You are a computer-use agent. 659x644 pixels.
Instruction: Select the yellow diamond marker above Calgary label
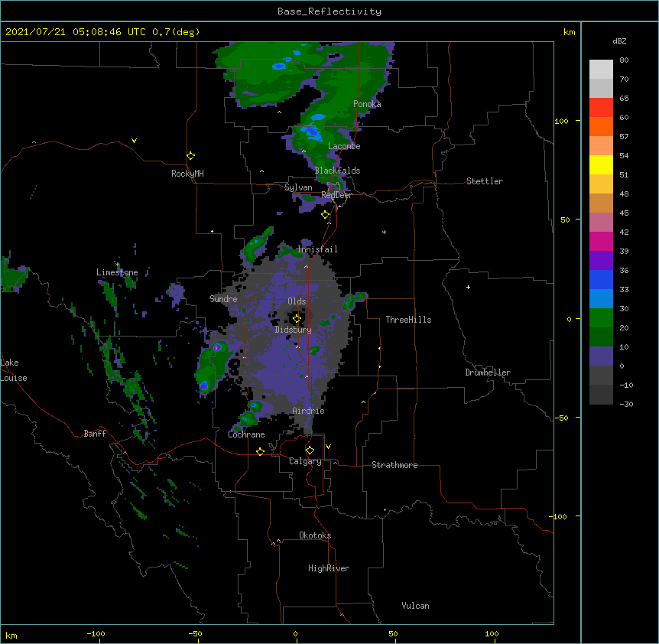pyautogui.click(x=310, y=450)
